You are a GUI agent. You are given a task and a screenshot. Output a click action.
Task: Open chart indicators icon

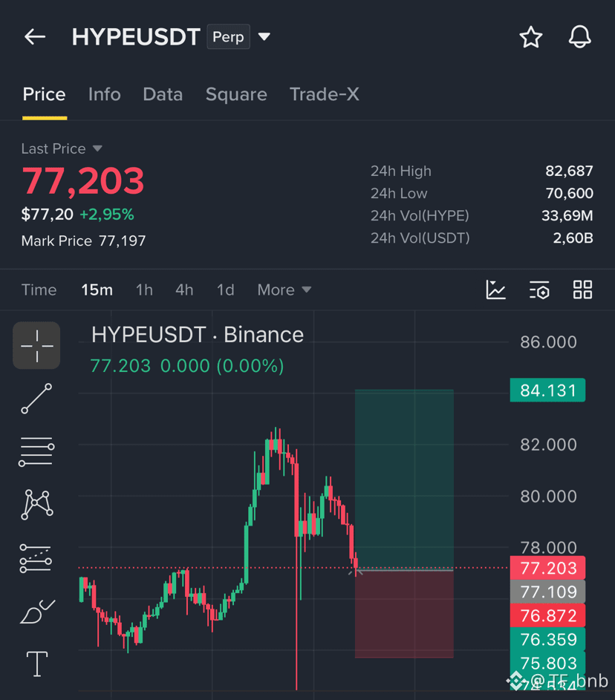[495, 290]
